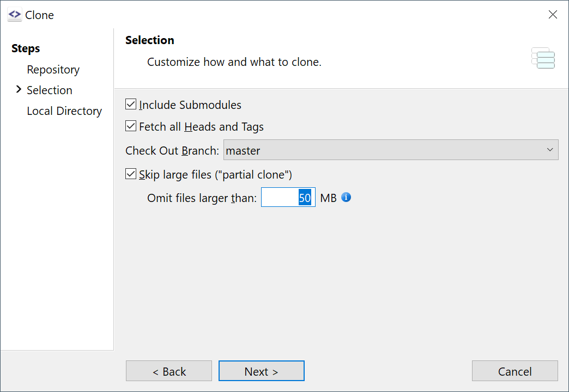Expand branch list via the chevron arrow
The width and height of the screenshot is (569, 392).
click(549, 150)
